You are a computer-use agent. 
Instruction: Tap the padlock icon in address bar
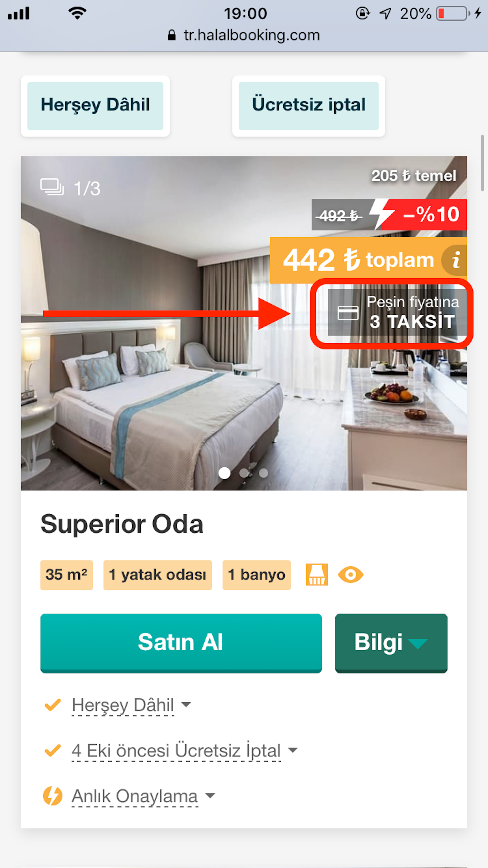tap(171, 35)
